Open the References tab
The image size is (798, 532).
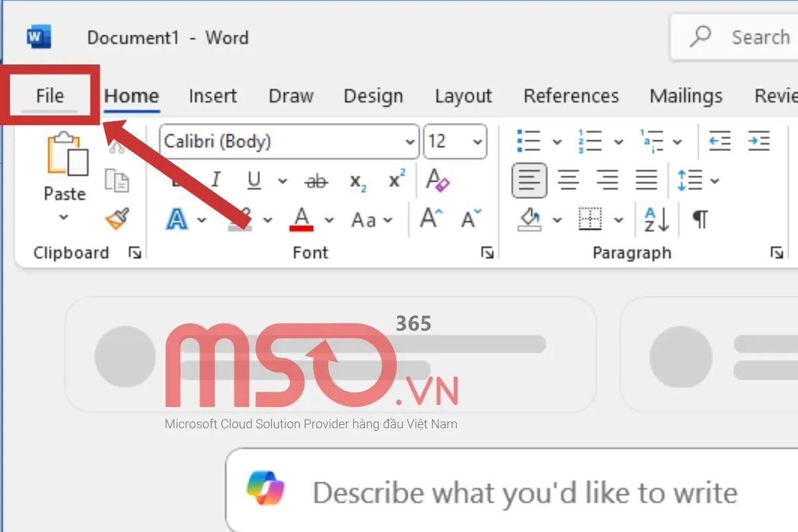[x=571, y=96]
